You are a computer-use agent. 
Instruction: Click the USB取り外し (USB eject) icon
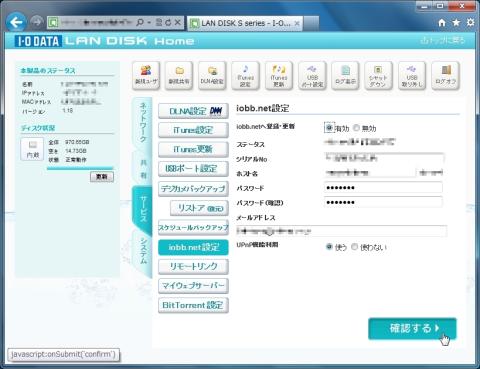point(412,76)
